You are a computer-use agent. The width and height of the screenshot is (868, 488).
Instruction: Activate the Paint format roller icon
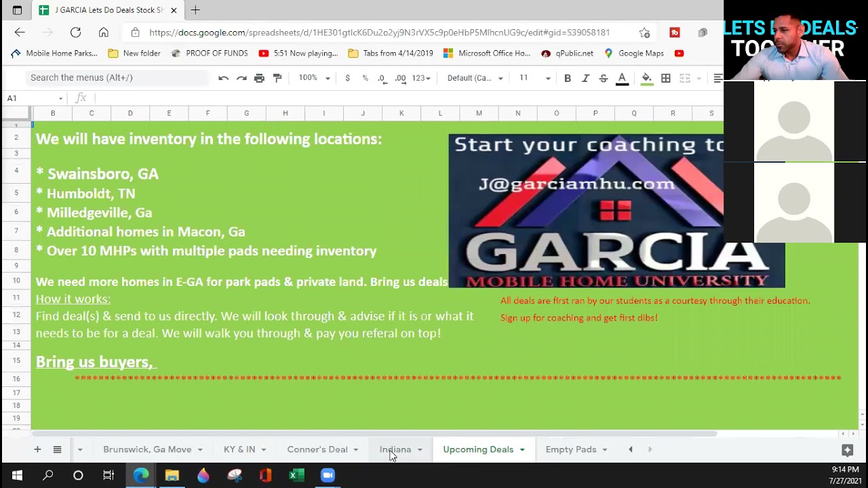(277, 78)
